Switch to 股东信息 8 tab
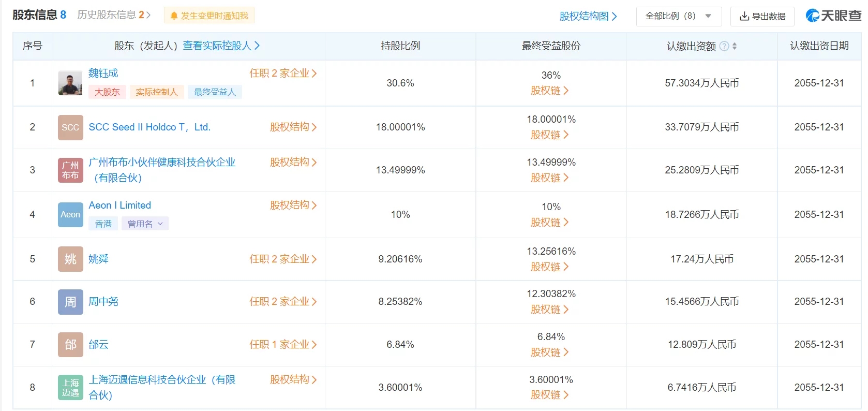 pyautogui.click(x=39, y=15)
